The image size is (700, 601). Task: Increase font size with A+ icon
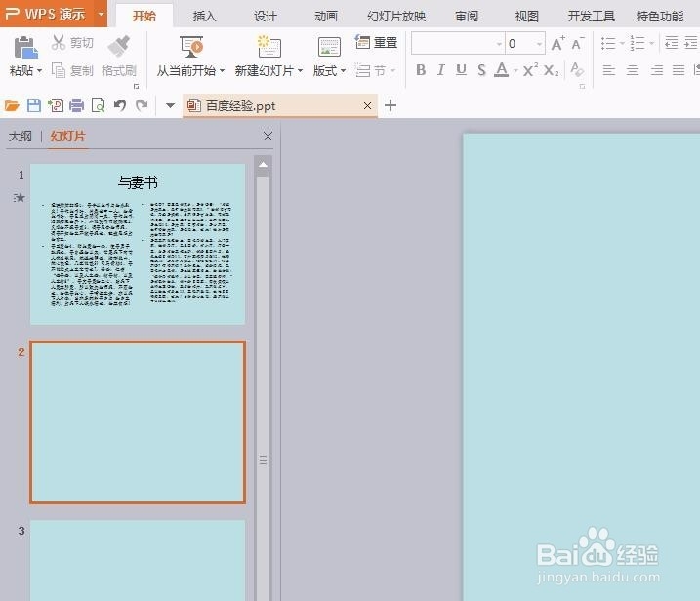click(x=557, y=43)
